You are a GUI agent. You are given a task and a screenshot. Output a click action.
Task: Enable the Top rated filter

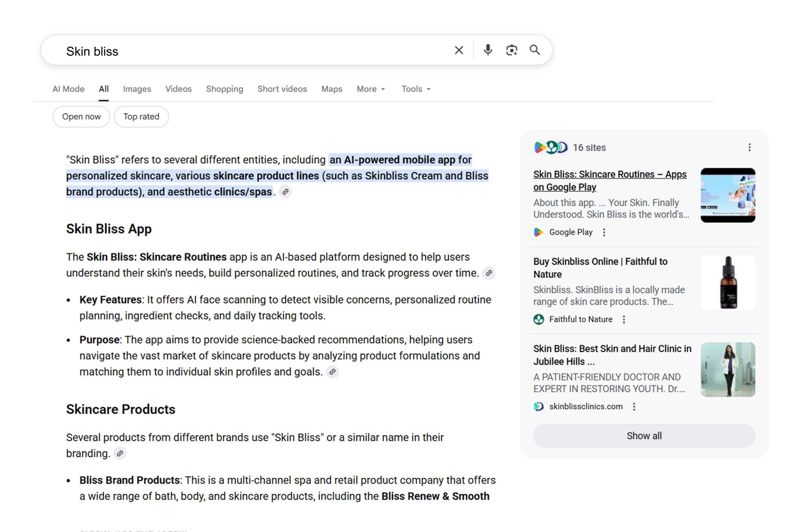141,117
